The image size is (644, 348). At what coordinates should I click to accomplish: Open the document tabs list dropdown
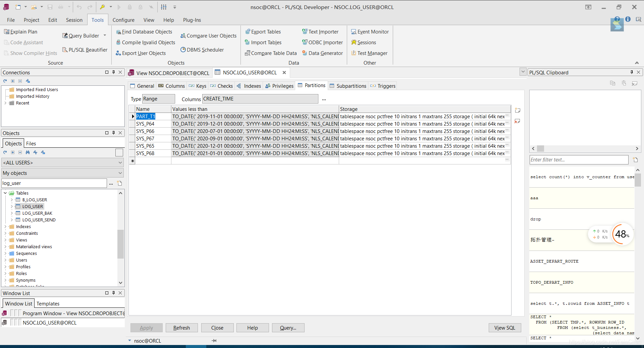(x=523, y=72)
